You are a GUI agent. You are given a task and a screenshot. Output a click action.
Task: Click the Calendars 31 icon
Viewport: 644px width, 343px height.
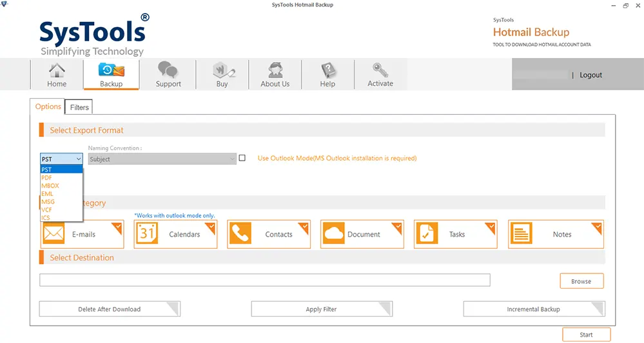[147, 233]
